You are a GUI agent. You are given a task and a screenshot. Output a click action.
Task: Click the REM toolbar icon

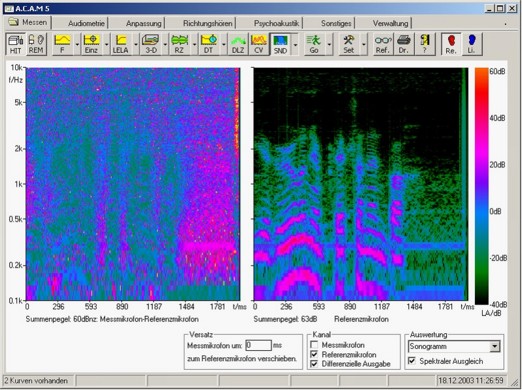tap(36, 44)
